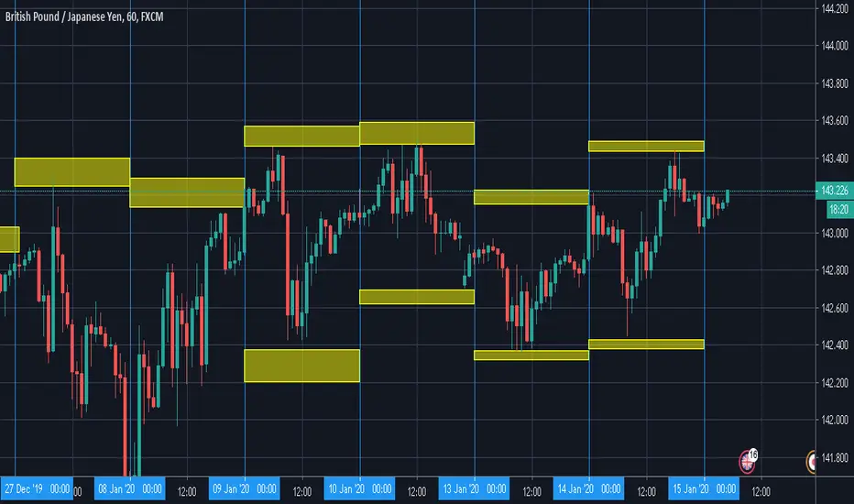Select the yellow zone above 10 Jan session
The width and height of the screenshot is (854, 504).
coord(417,133)
